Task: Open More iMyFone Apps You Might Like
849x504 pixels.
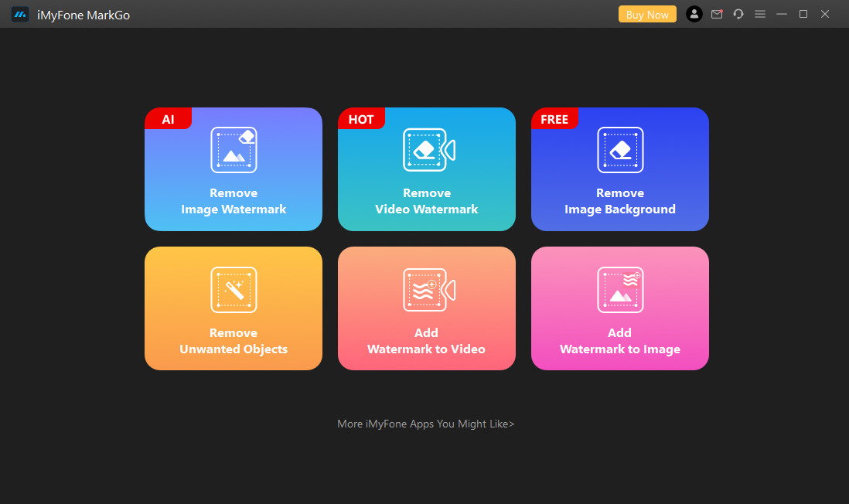Action: coord(425,424)
